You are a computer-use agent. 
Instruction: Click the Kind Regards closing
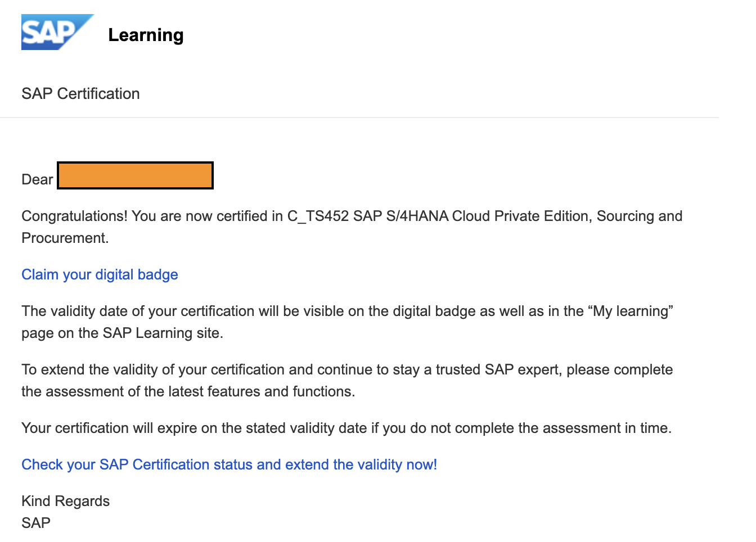65,501
